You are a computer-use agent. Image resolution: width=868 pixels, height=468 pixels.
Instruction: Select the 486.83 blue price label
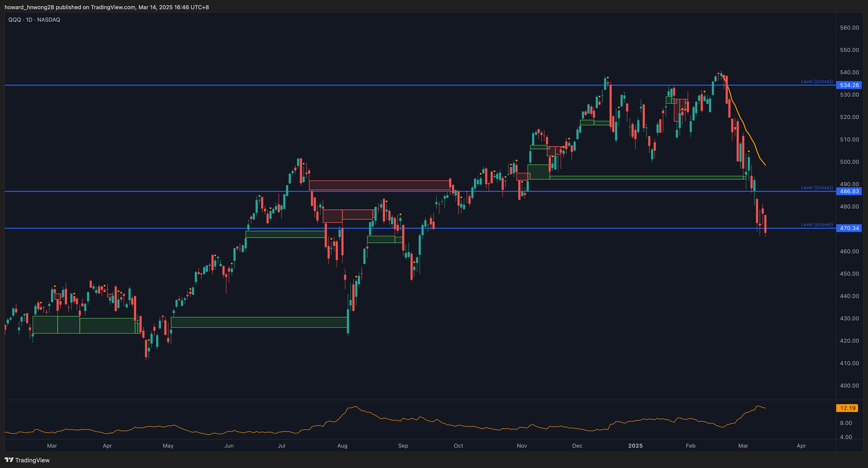pyautogui.click(x=849, y=191)
